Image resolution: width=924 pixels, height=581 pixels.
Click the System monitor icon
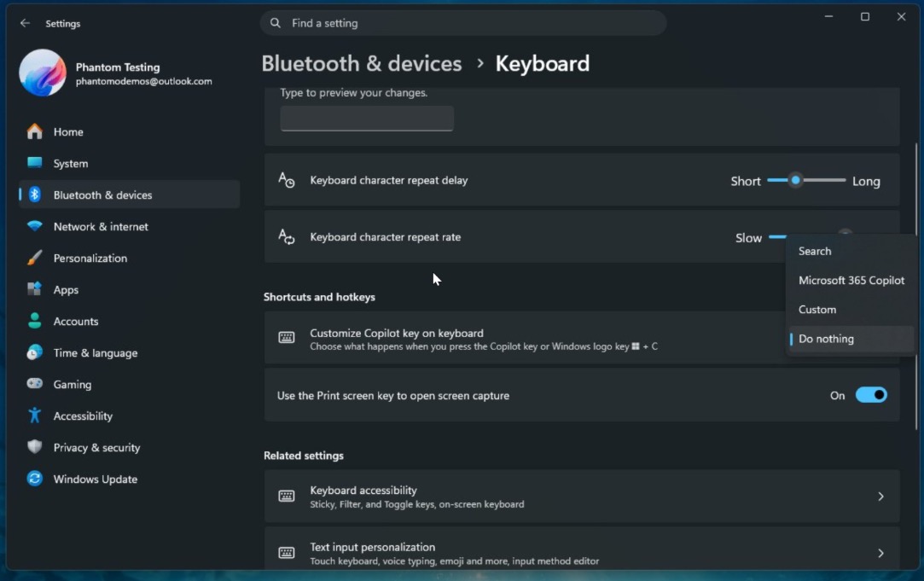coord(35,163)
